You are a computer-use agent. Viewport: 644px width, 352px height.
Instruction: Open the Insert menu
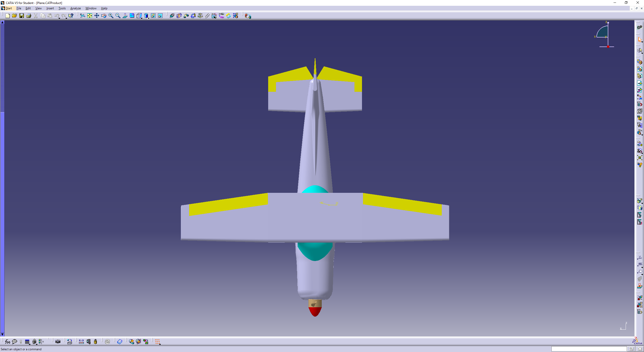50,8
